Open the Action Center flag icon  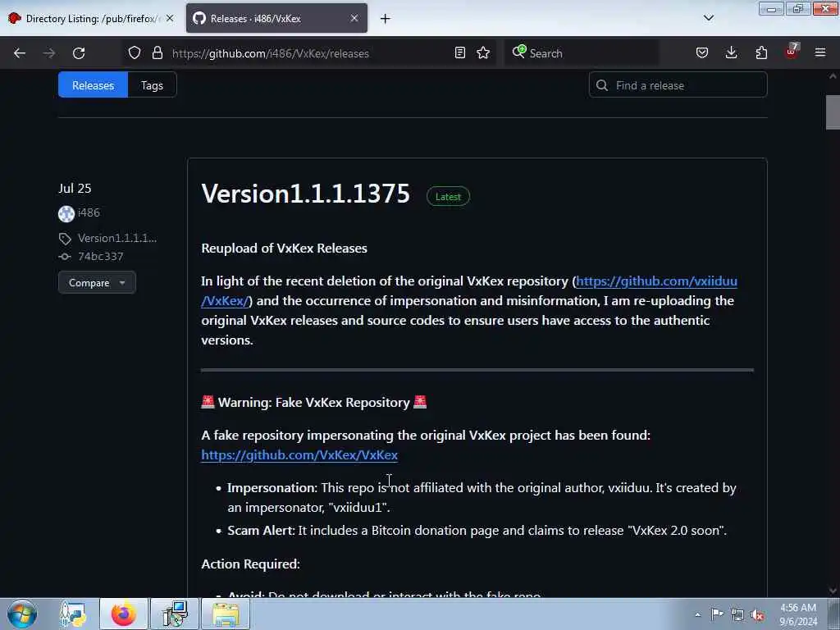pyautogui.click(x=717, y=614)
